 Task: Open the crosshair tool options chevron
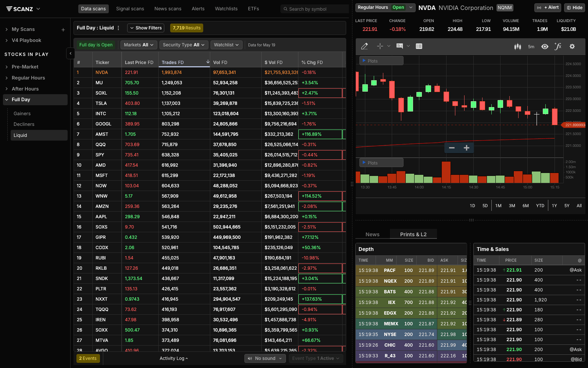[x=389, y=46]
